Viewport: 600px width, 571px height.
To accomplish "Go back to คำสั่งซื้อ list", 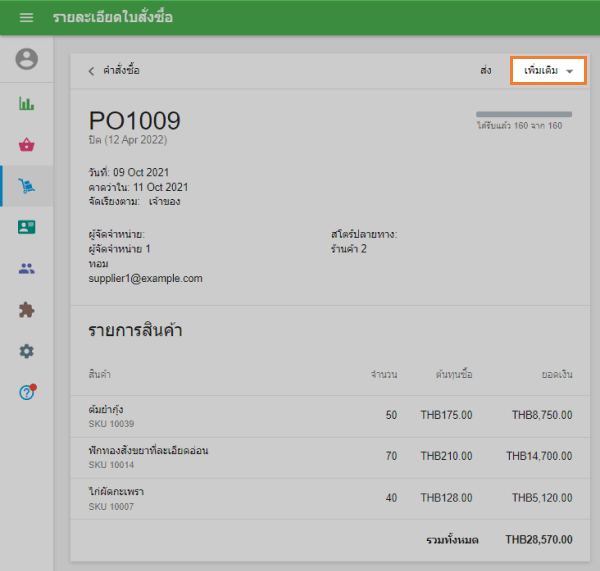I will coord(114,71).
